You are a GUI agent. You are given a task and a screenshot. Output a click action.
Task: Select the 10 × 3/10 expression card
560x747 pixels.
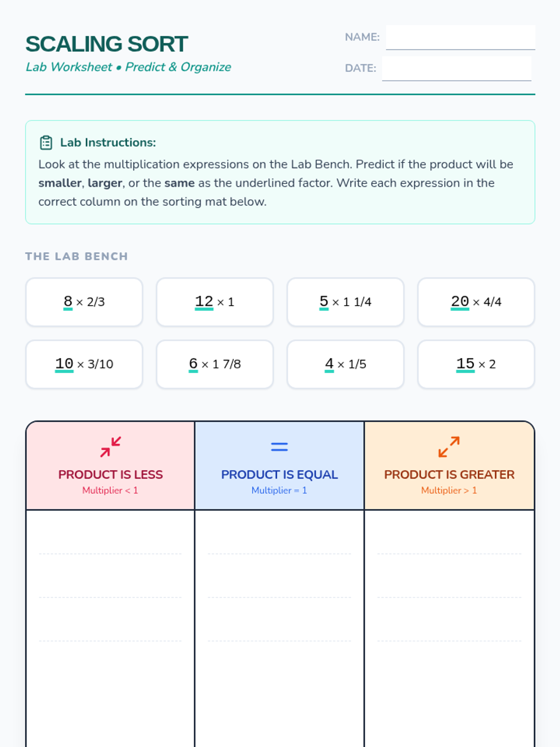tap(84, 364)
